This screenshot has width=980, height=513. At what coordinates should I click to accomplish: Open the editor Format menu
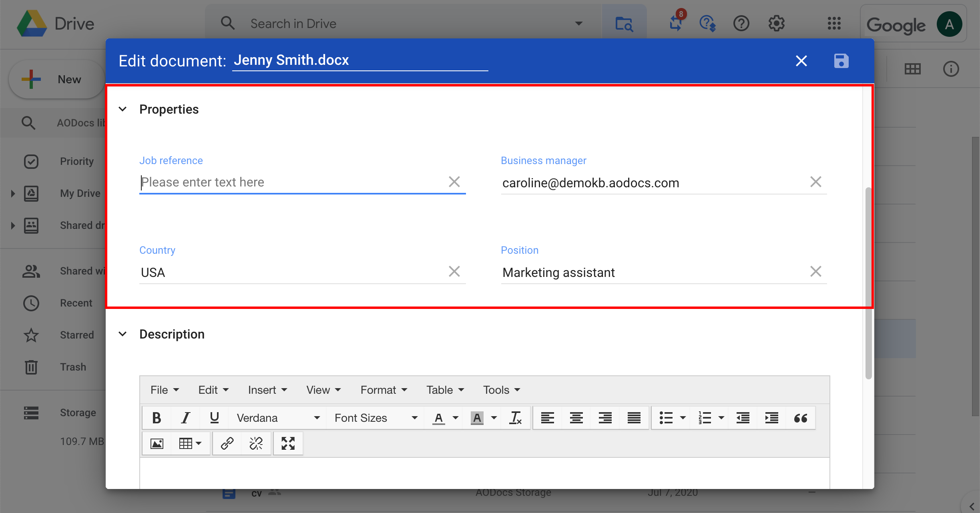pyautogui.click(x=384, y=390)
